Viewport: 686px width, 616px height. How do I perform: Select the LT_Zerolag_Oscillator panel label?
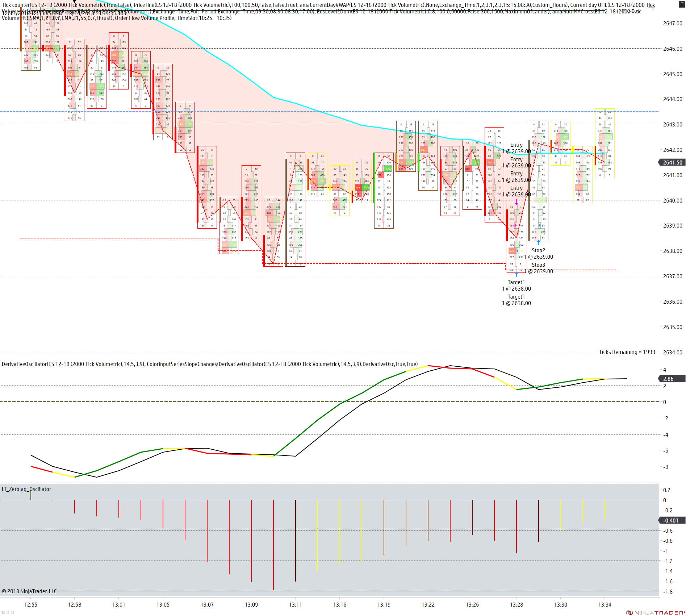pos(26,489)
